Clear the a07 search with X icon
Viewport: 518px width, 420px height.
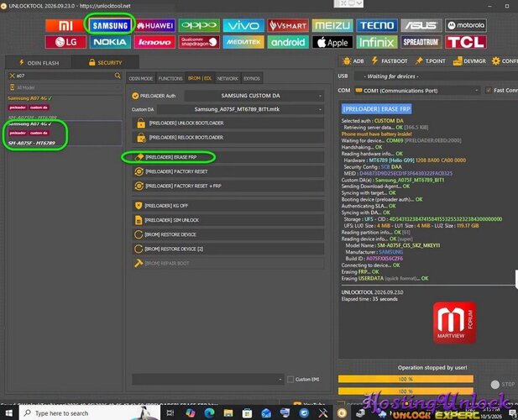(x=13, y=76)
